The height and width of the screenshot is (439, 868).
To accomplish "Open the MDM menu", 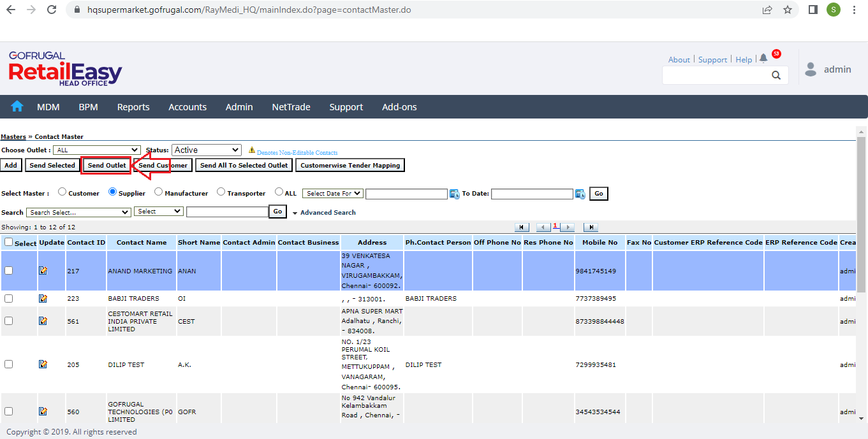I will tap(48, 107).
